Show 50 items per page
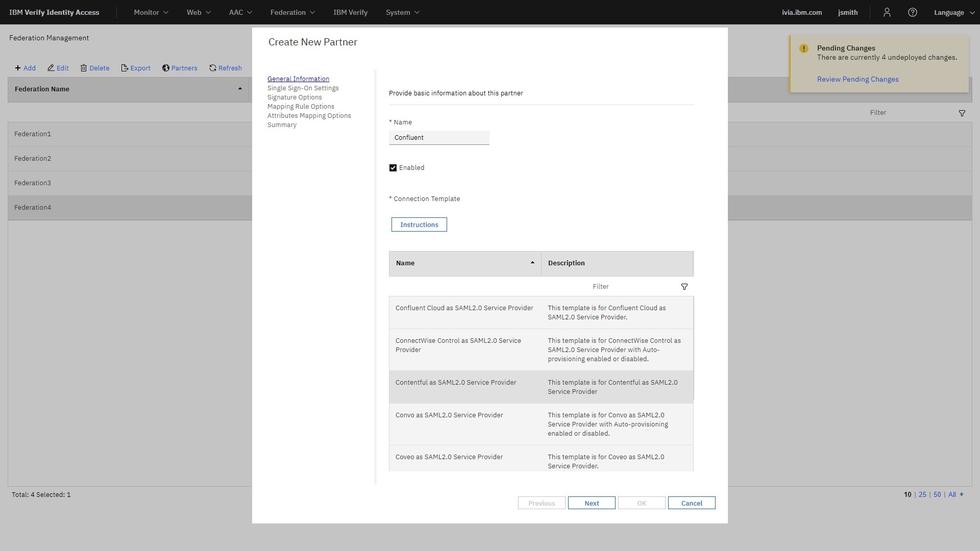 click(x=937, y=494)
